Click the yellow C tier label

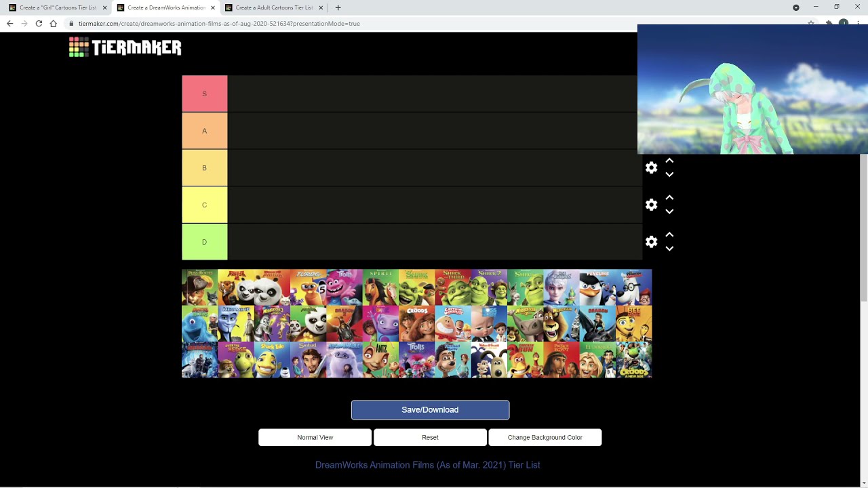(x=204, y=205)
